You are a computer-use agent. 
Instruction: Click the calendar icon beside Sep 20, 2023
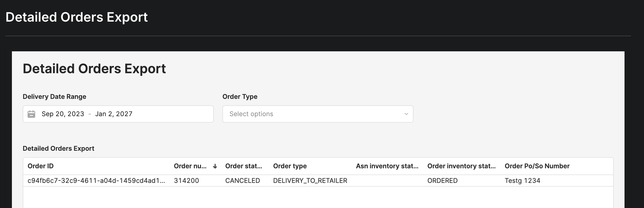pos(32,114)
